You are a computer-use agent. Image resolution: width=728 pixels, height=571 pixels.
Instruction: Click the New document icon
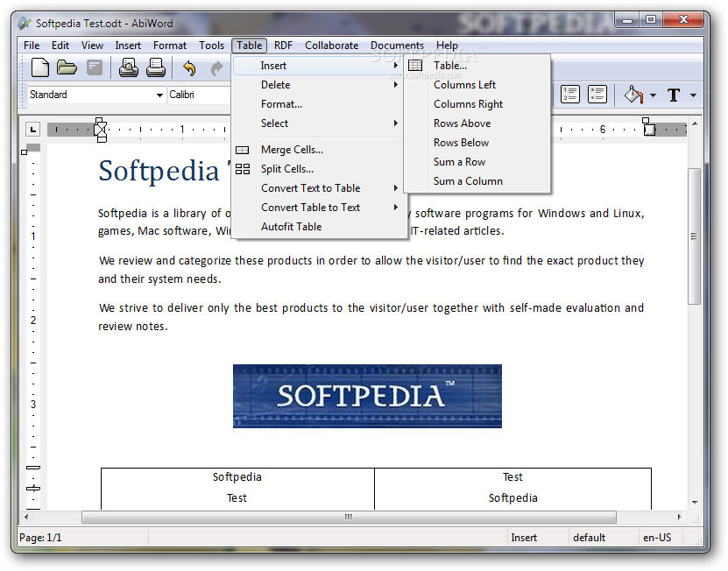pyautogui.click(x=40, y=67)
